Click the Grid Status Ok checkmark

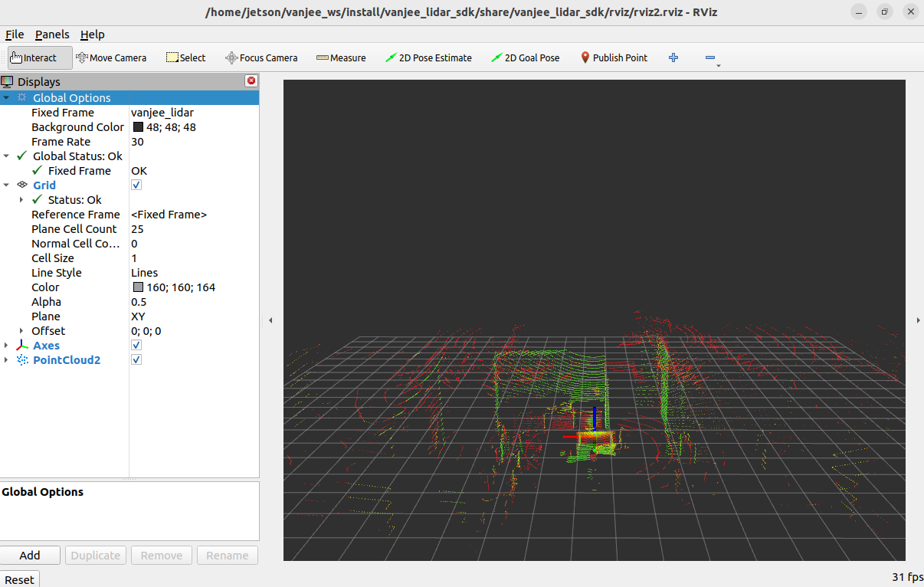[37, 199]
